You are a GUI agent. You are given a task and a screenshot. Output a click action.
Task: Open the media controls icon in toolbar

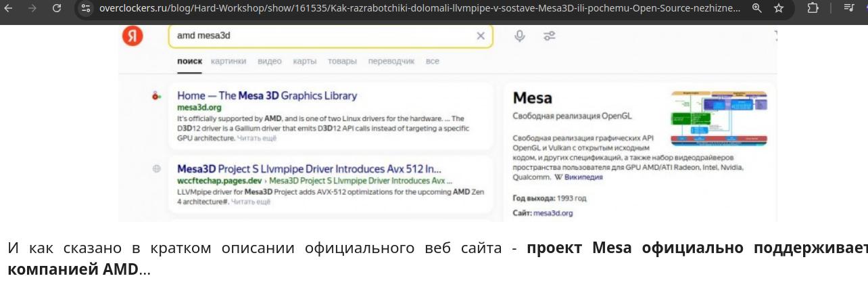(x=849, y=8)
